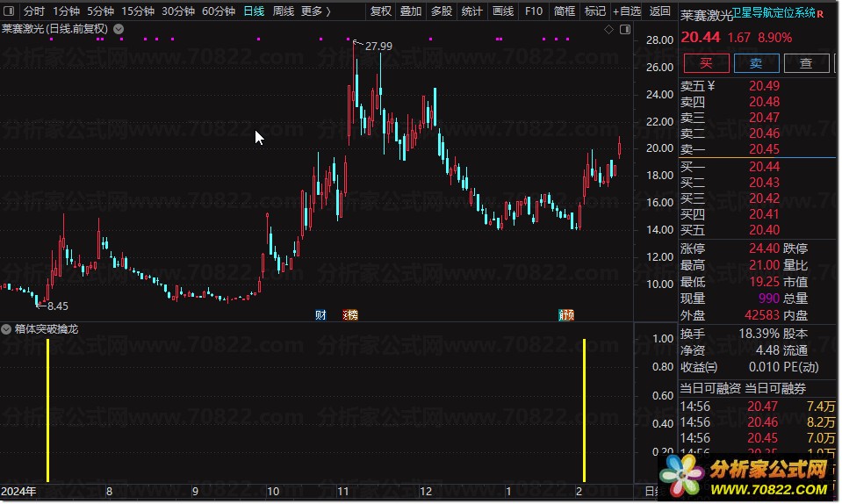The width and height of the screenshot is (842, 504).
Task: Expand the 箱体突破擒龙 indicator menu
Action: tap(6, 329)
